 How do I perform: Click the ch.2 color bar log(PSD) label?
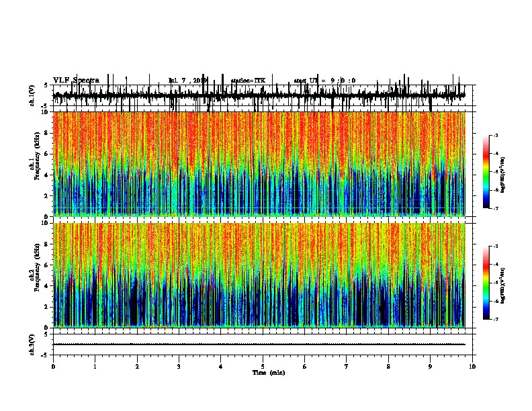[503, 285]
